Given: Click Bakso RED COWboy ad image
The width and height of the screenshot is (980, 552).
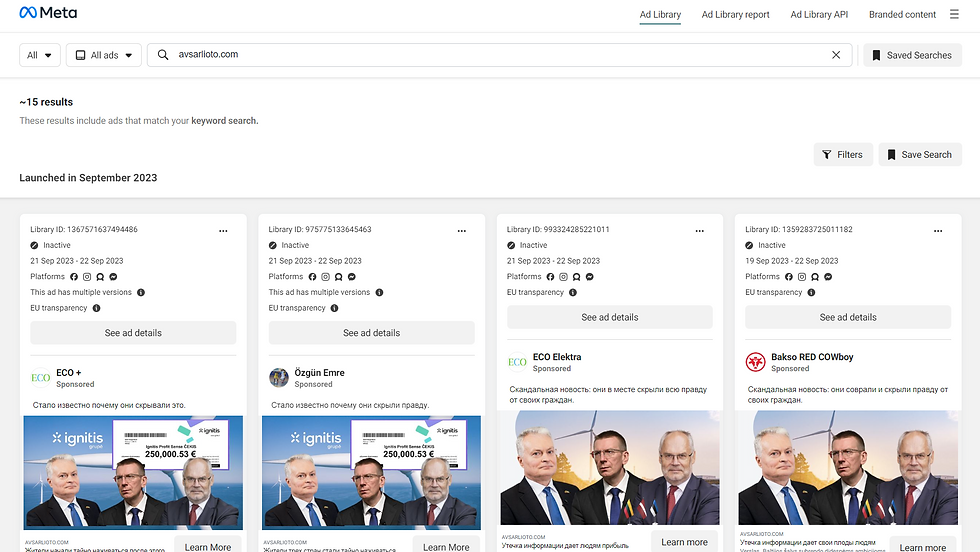Looking at the screenshot, I should 848,468.
